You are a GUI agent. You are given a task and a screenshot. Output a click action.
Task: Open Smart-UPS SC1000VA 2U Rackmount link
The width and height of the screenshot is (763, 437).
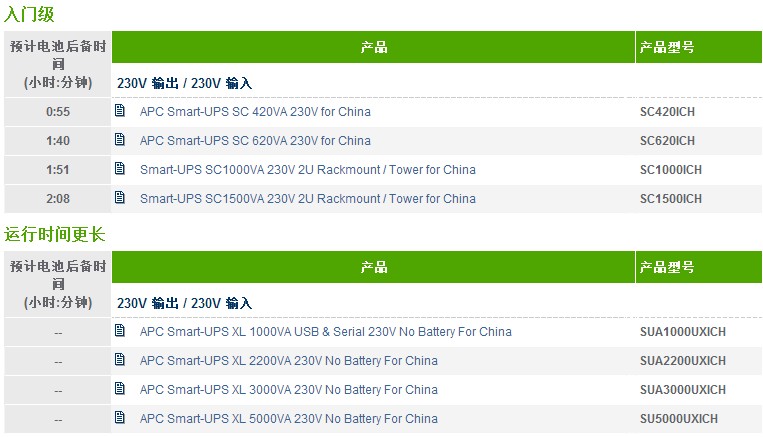(308, 170)
